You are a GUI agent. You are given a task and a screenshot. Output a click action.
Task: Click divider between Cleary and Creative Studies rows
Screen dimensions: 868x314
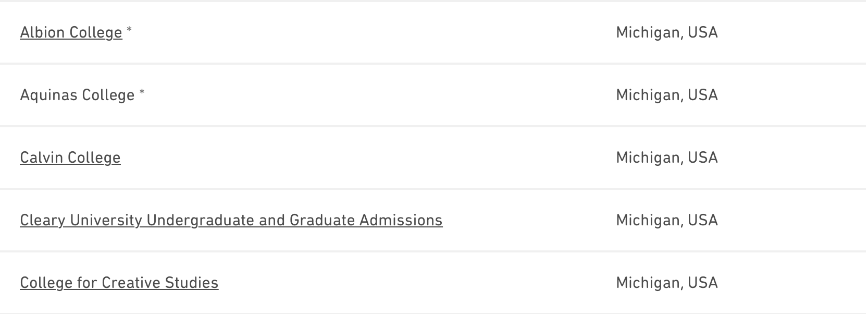433,251
